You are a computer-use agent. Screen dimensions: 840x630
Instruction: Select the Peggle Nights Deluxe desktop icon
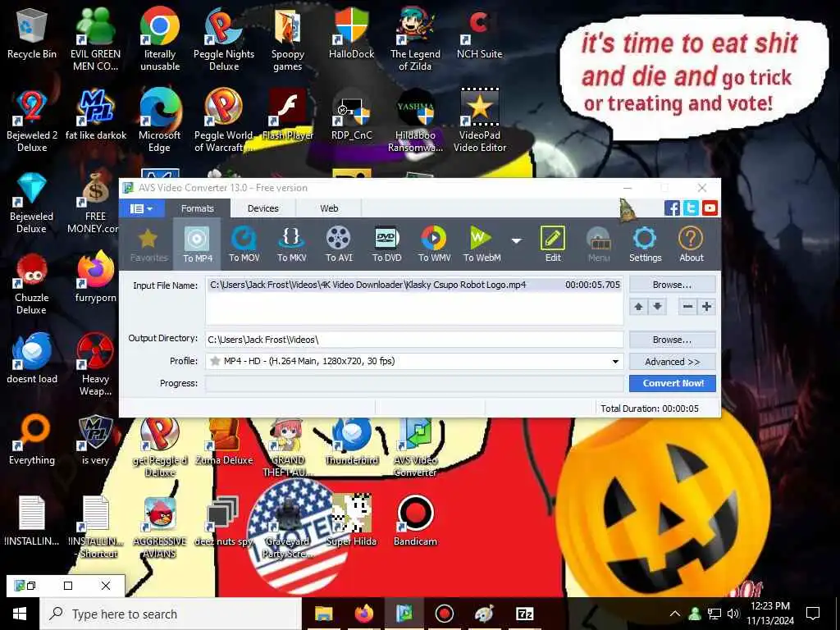coord(224,39)
